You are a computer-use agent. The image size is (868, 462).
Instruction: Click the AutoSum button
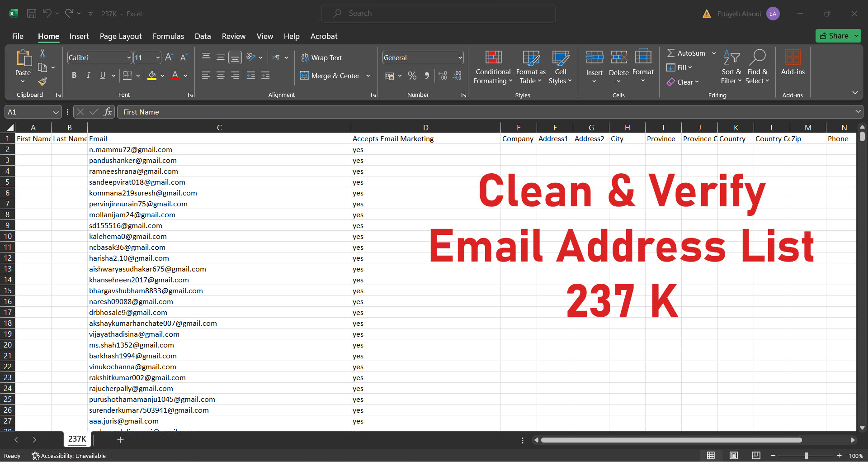(x=686, y=53)
